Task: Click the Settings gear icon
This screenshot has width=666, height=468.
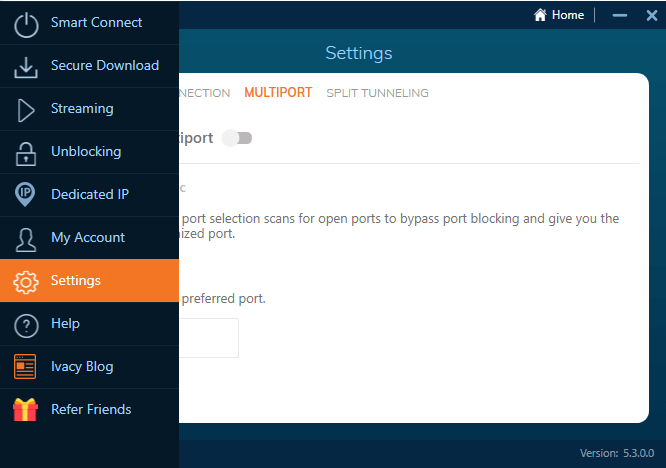Action: pos(26,282)
